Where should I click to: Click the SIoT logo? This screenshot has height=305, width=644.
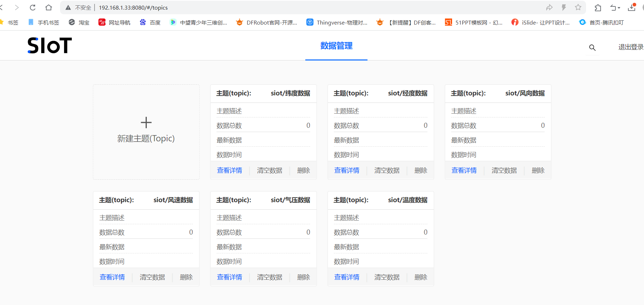tap(50, 46)
